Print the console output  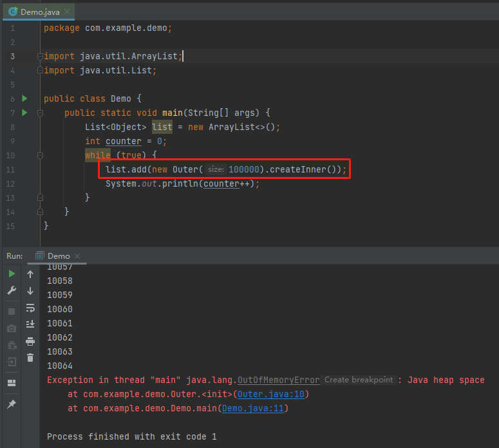click(x=30, y=341)
